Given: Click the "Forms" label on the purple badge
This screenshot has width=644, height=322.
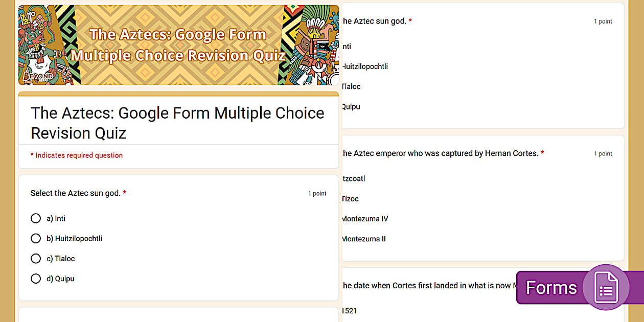Looking at the screenshot, I should click(x=552, y=288).
